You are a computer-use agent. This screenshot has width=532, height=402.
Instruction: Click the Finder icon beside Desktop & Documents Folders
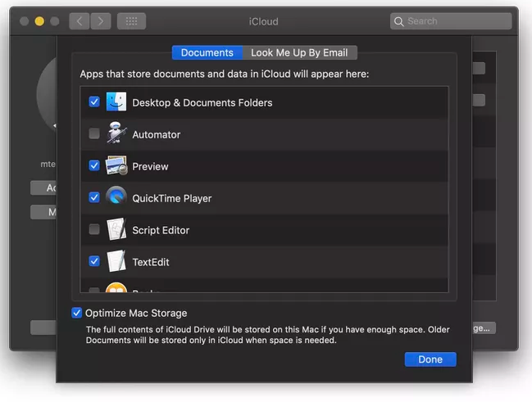pyautogui.click(x=116, y=102)
